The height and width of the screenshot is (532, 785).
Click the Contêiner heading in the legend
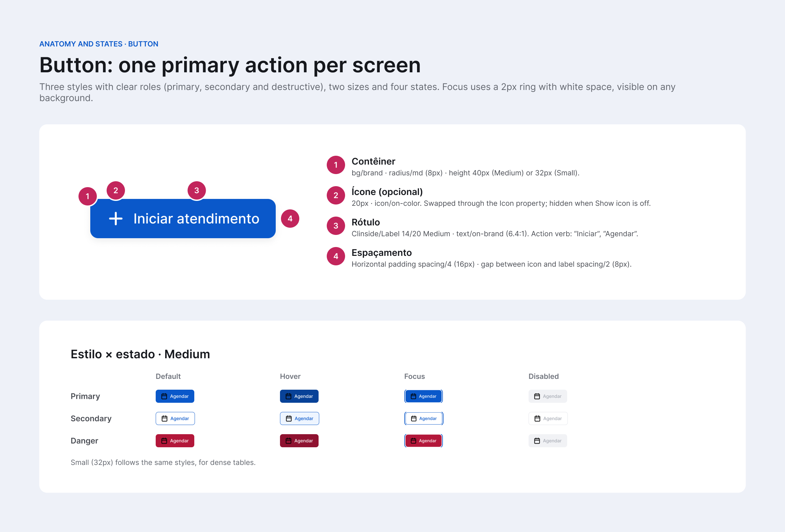click(x=373, y=161)
